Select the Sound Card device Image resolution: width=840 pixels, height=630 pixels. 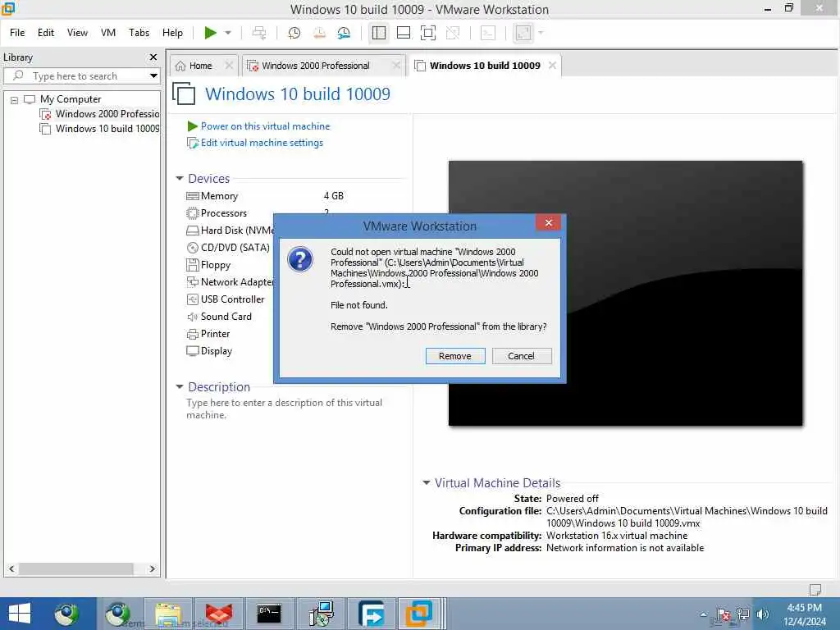pos(226,317)
